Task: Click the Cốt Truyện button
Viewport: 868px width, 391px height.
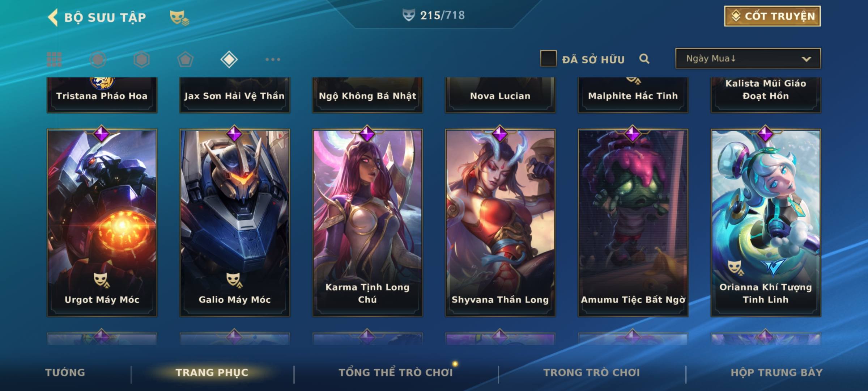Action: click(x=772, y=16)
